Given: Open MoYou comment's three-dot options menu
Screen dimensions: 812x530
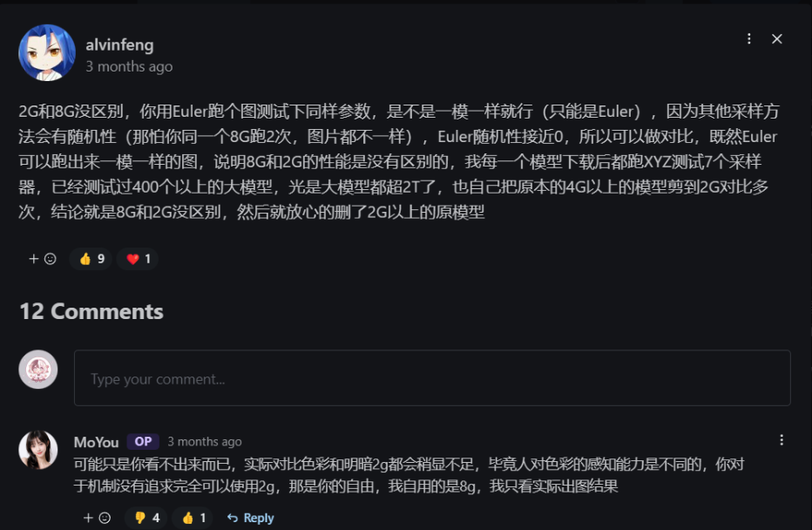Looking at the screenshot, I should point(782,440).
